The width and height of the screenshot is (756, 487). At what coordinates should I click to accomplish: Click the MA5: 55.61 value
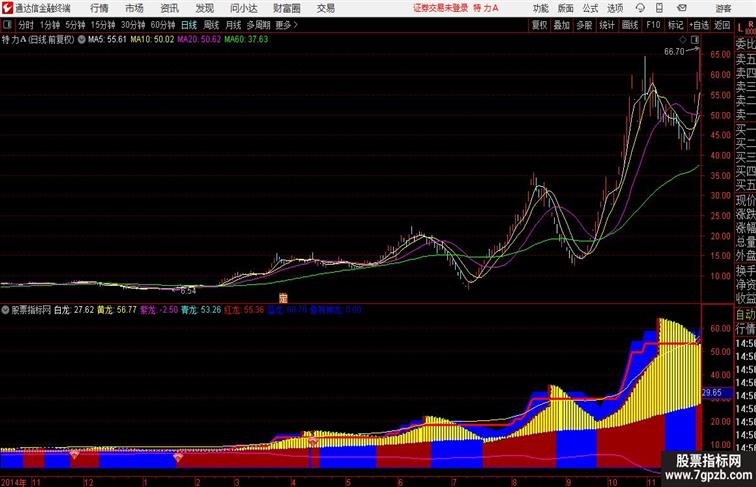107,40
